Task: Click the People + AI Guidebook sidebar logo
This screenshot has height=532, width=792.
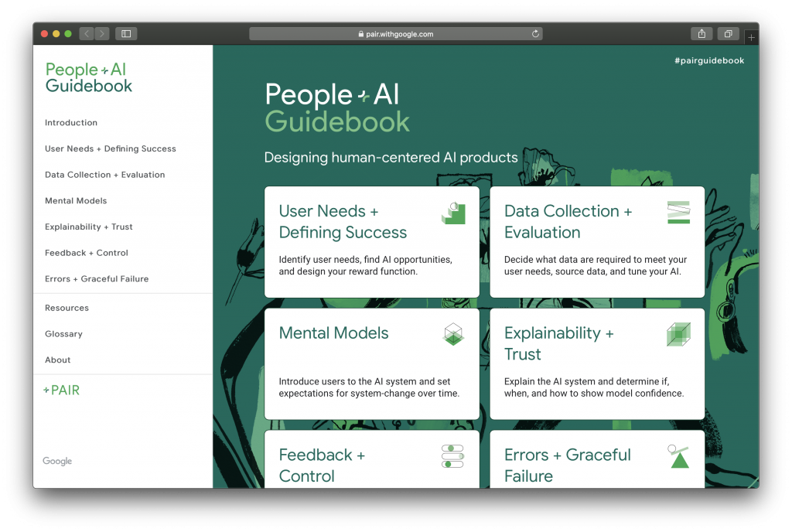Action: pos(88,77)
